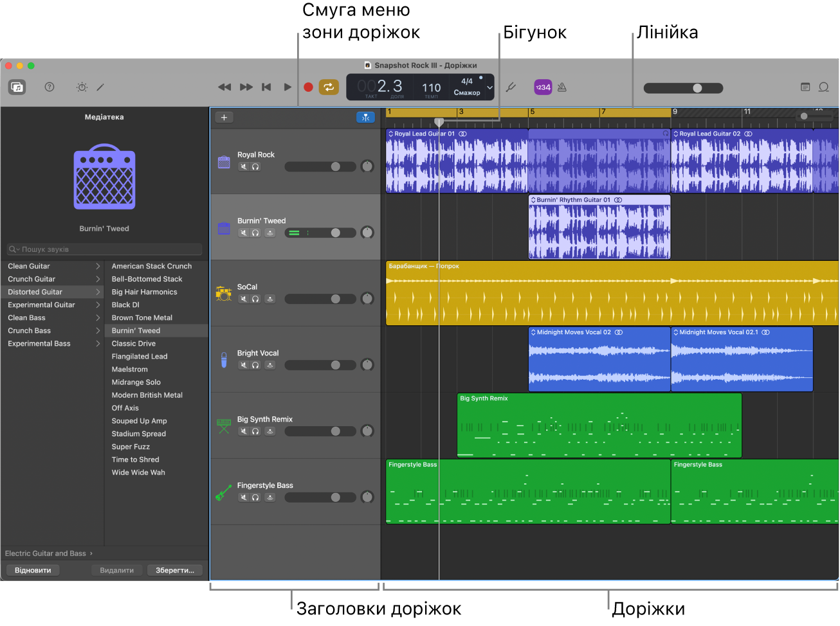Select the Burnin' Rhythm Guitar 01 region

coord(599,227)
